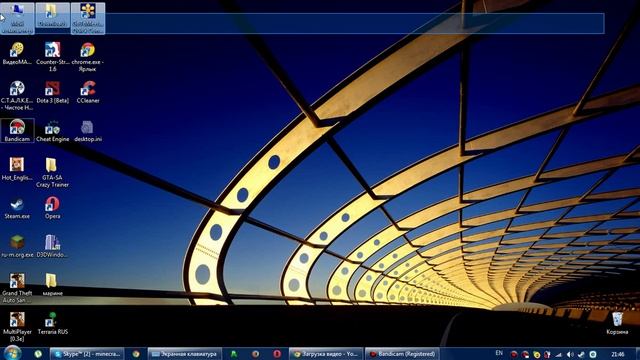Select the computer icon in top-left row
Viewport: 640px width, 360px height.
click(x=17, y=18)
